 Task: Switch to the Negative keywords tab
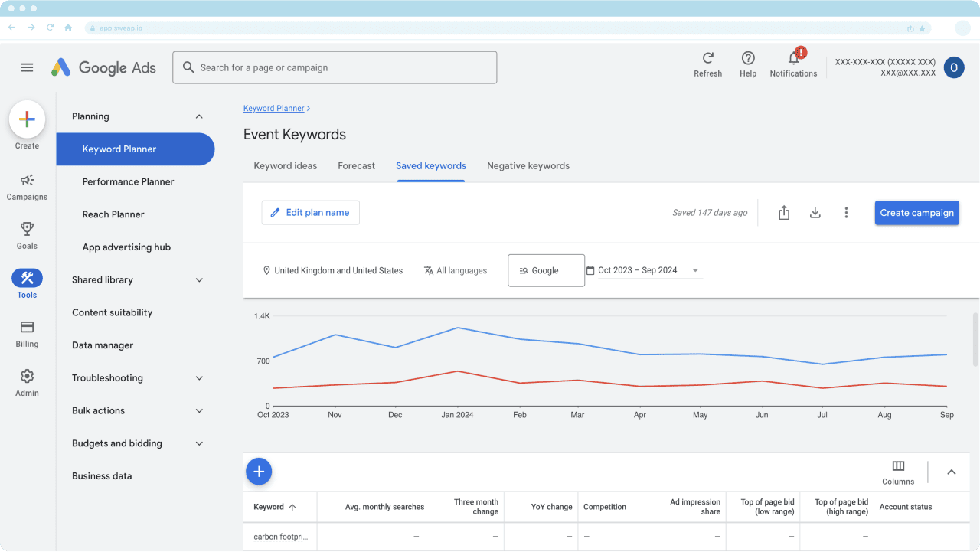click(528, 165)
